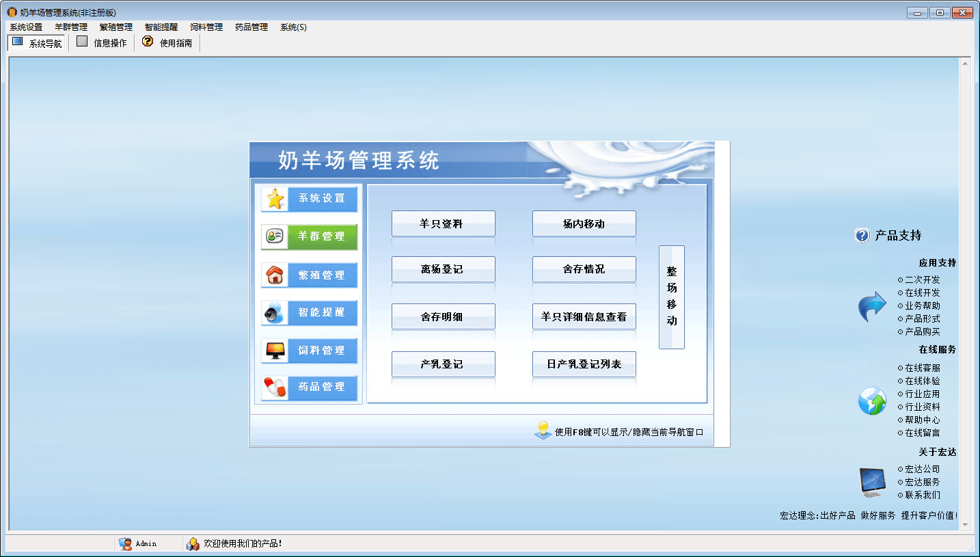Click the 离场登记 button

[x=444, y=269]
